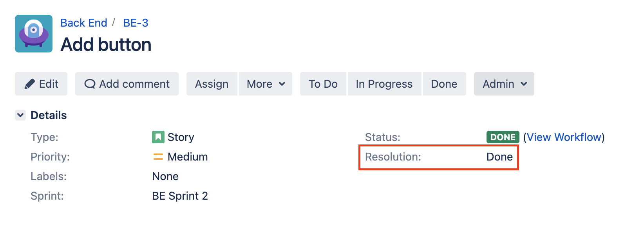Image resolution: width=644 pixels, height=231 pixels.
Task: Click the Assign button
Action: point(212,83)
